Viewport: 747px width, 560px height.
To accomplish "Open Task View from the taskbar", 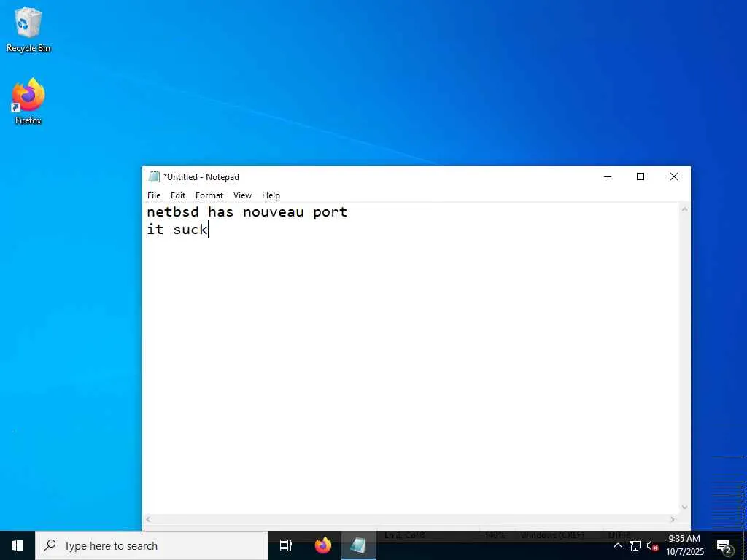I will 286,545.
